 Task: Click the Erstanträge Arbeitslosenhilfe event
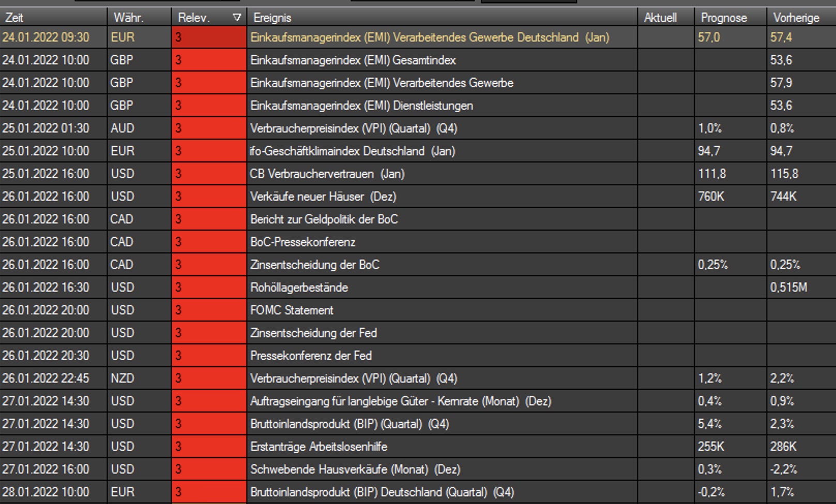click(319, 447)
